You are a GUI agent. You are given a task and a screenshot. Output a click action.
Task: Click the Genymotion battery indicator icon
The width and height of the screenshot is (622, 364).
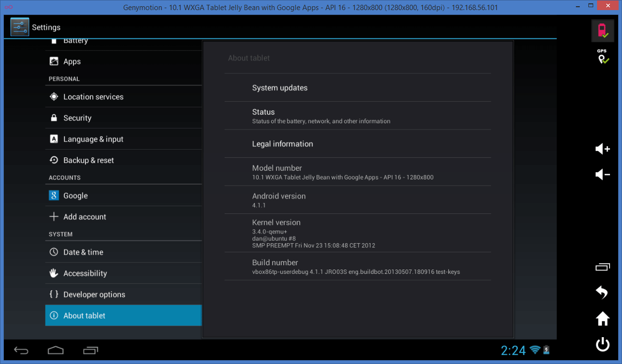click(x=602, y=31)
